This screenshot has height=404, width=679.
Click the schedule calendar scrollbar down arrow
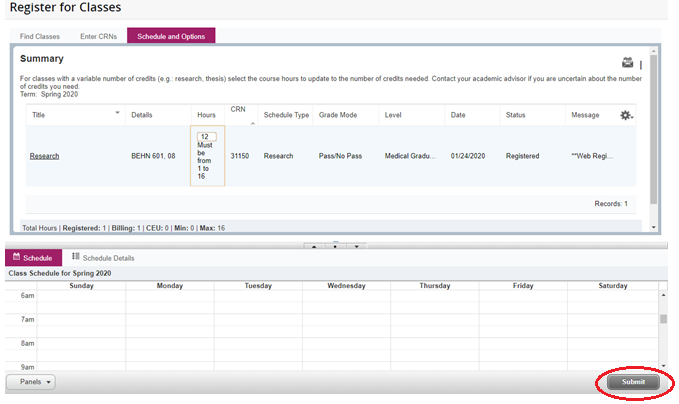pos(661,365)
